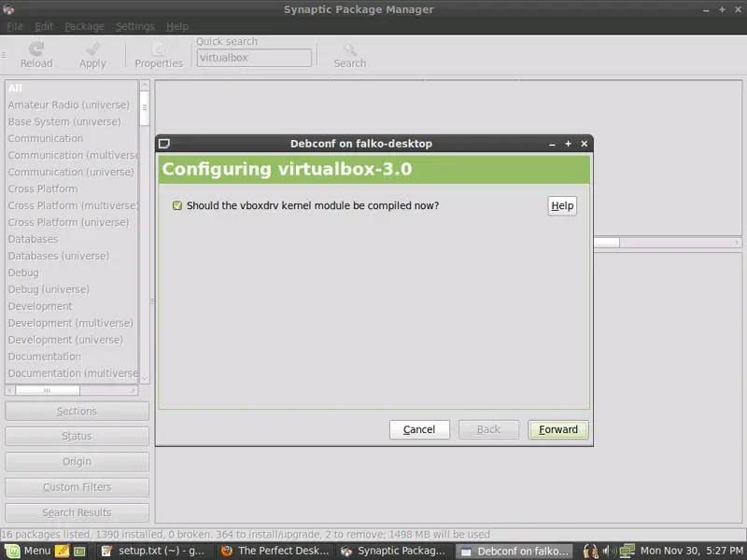Click the sections list scroll-up arrow
This screenshot has width=747, height=560.
145,85
